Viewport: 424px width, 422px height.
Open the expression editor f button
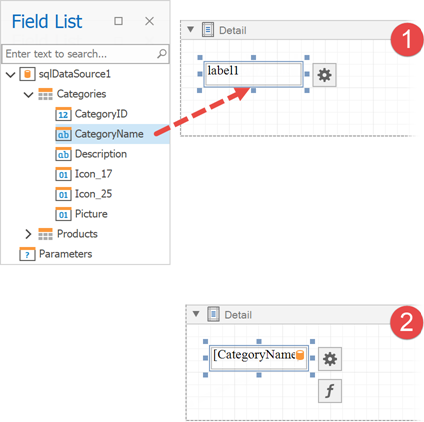(330, 391)
